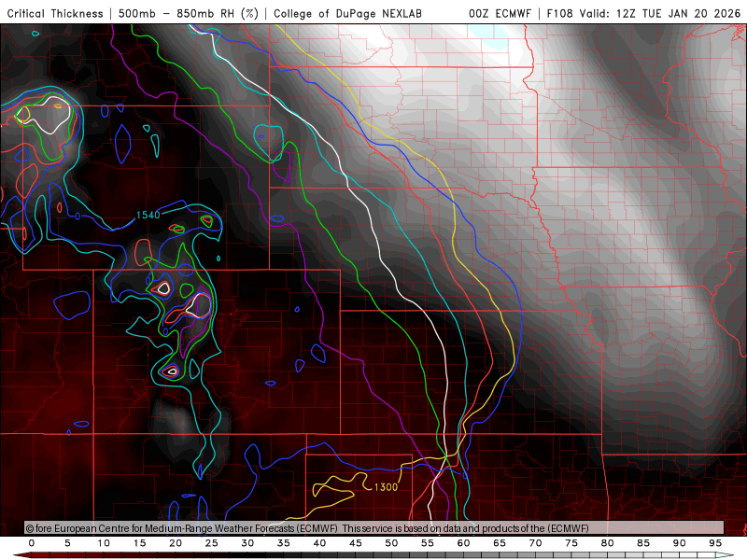Click the 60 value on color scale
The width and height of the screenshot is (747, 560).
[463, 543]
